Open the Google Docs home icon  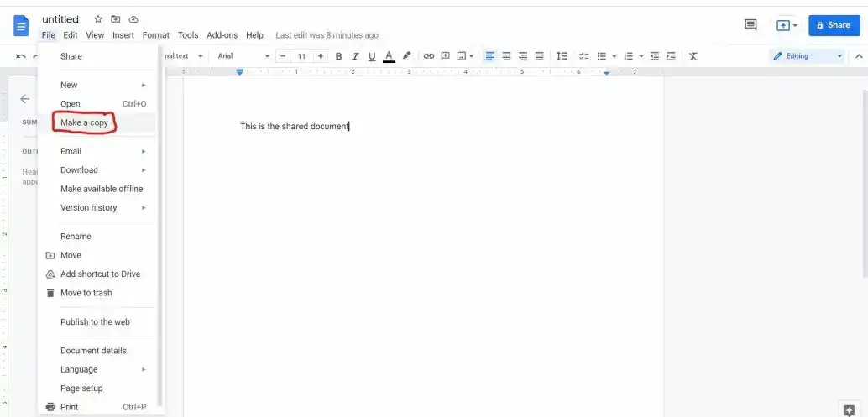pyautogui.click(x=21, y=25)
